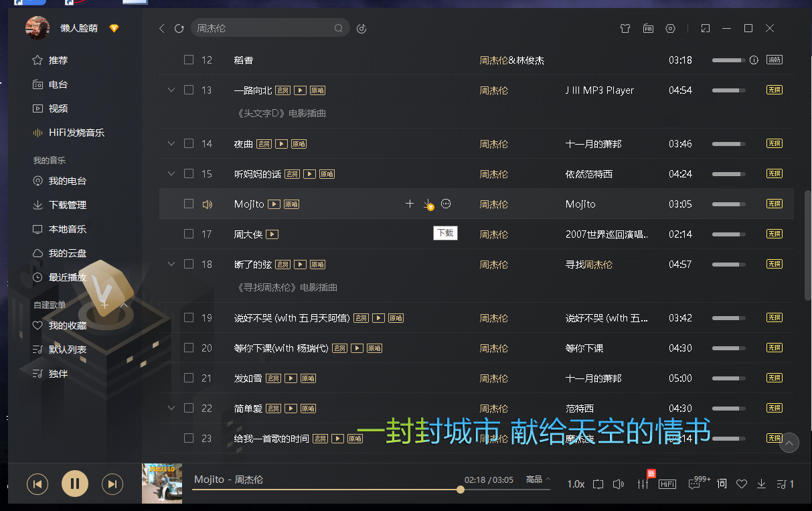Add Mojito to a playlist with plus icon

(410, 204)
